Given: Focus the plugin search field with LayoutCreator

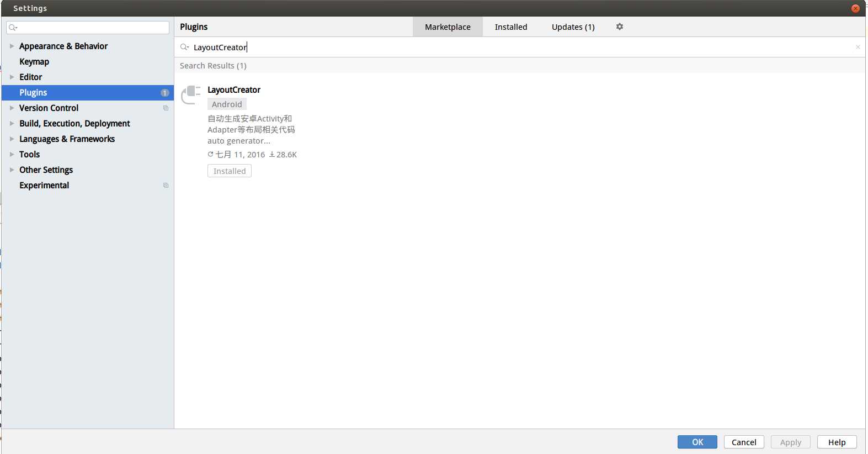Looking at the screenshot, I should 519,47.
